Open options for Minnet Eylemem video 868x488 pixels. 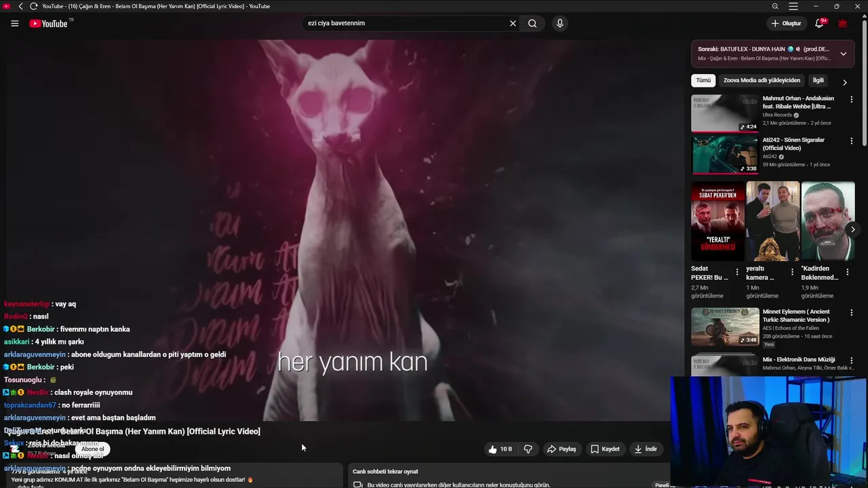point(851,312)
